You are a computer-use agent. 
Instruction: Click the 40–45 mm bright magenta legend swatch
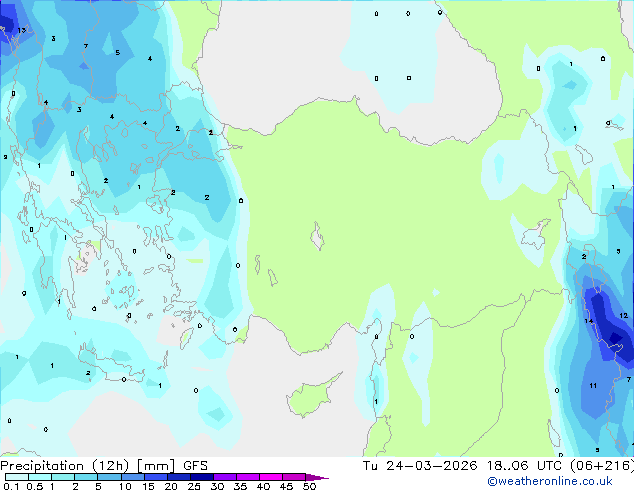point(271,477)
